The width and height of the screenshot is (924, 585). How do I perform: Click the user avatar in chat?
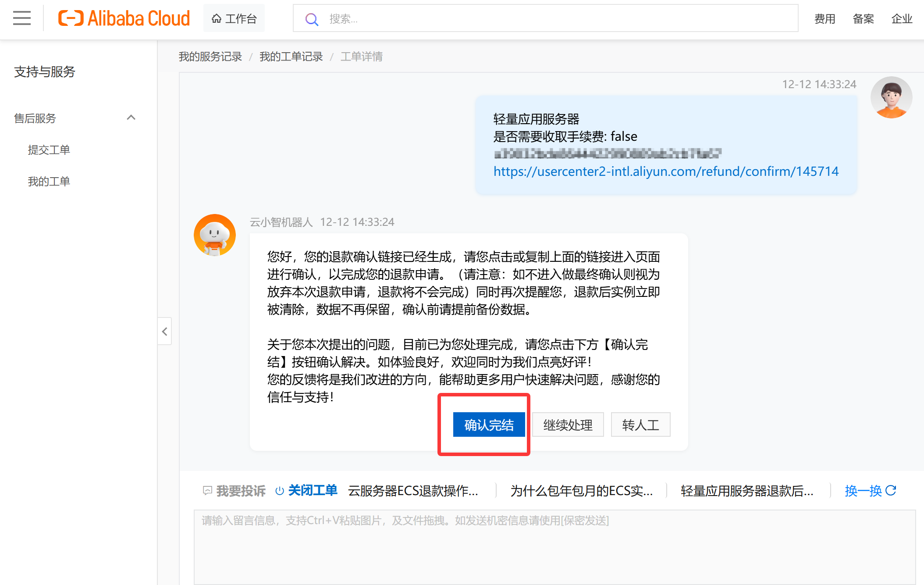[891, 97]
